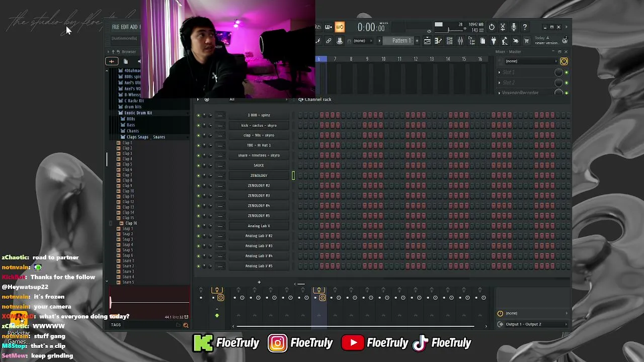The height and width of the screenshot is (362, 644).
Task: Open the help question mark icon
Action: pyautogui.click(x=525, y=27)
